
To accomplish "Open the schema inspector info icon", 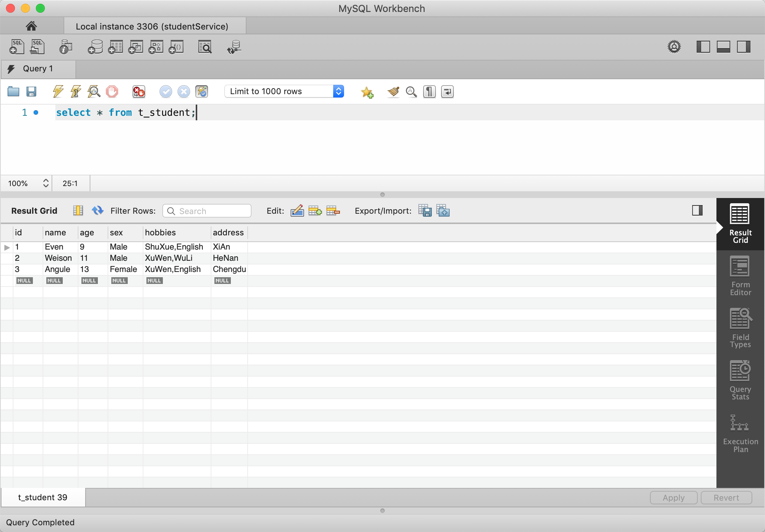I will pyautogui.click(x=66, y=47).
